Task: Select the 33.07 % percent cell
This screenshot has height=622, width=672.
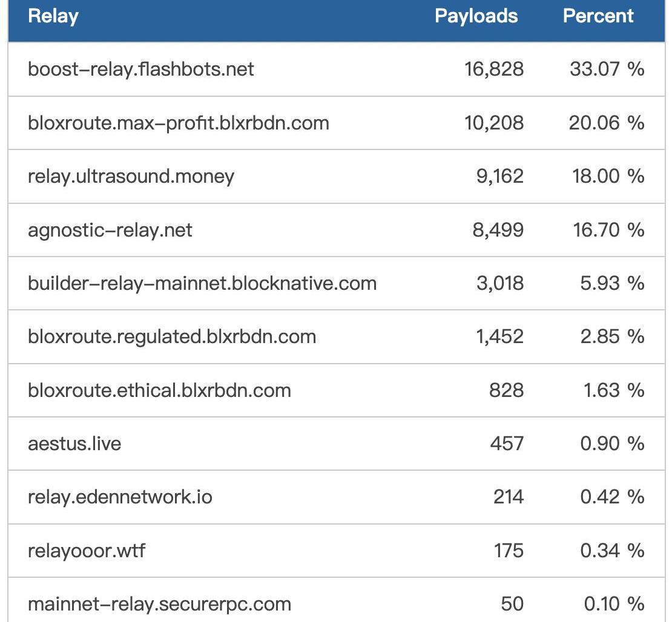Action: pyautogui.click(x=607, y=69)
